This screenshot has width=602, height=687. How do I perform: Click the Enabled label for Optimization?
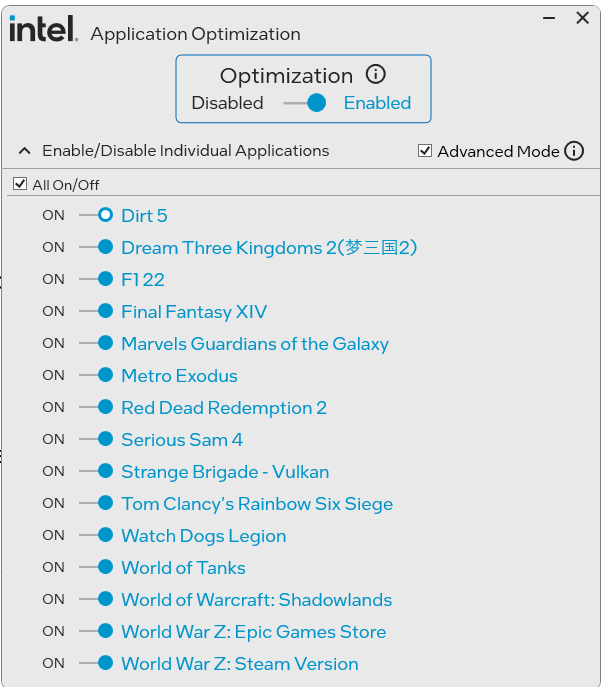377,103
